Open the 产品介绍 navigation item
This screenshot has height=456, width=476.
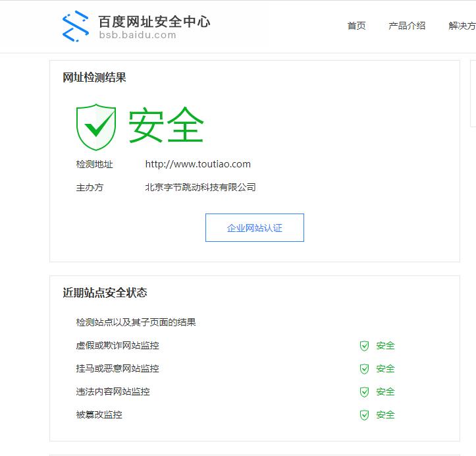tap(407, 26)
